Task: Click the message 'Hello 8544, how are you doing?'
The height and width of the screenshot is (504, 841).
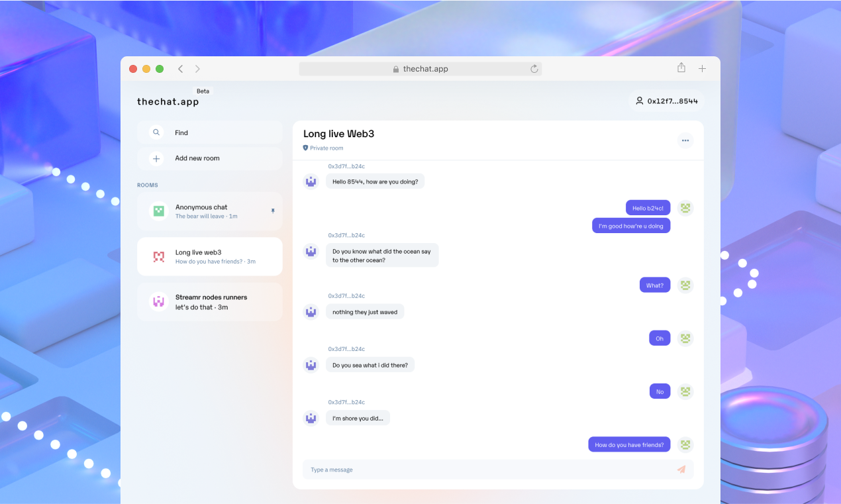Action: pos(375,181)
